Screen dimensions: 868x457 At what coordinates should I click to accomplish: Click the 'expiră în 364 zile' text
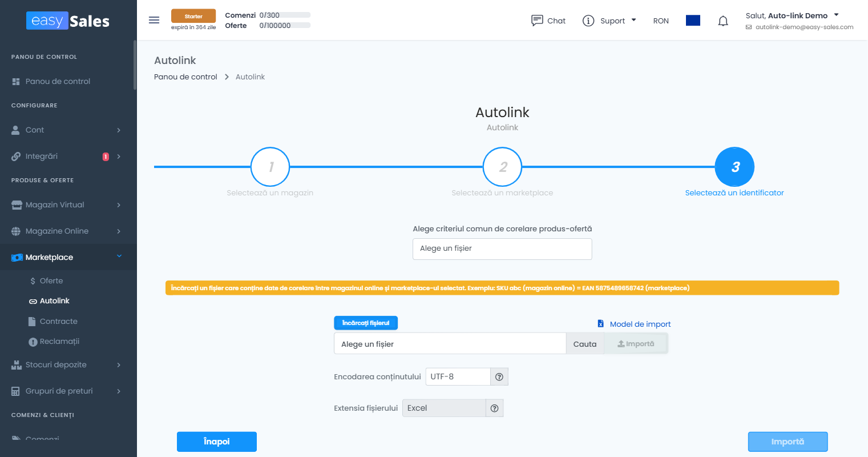(x=193, y=27)
